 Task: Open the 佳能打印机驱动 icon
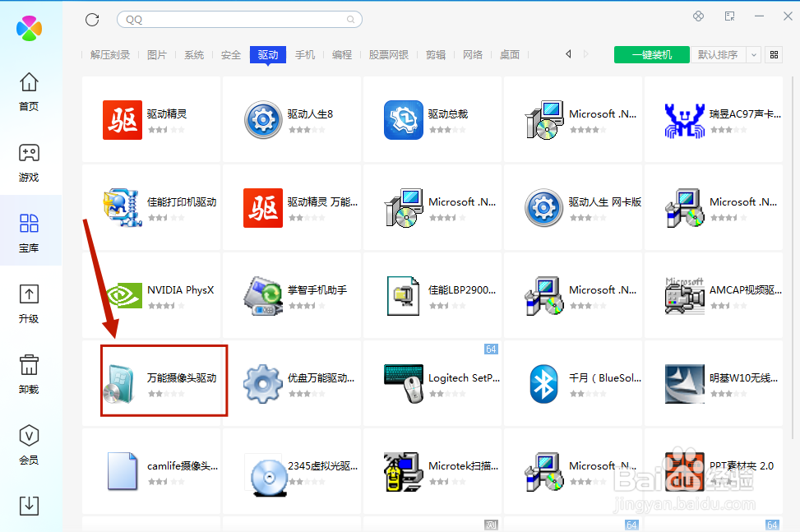[x=123, y=207]
